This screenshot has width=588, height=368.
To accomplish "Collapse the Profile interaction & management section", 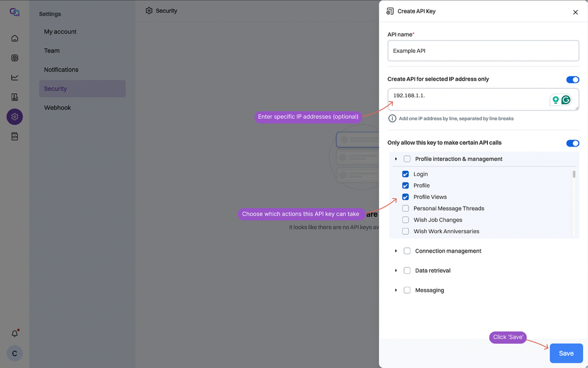I will [396, 158].
